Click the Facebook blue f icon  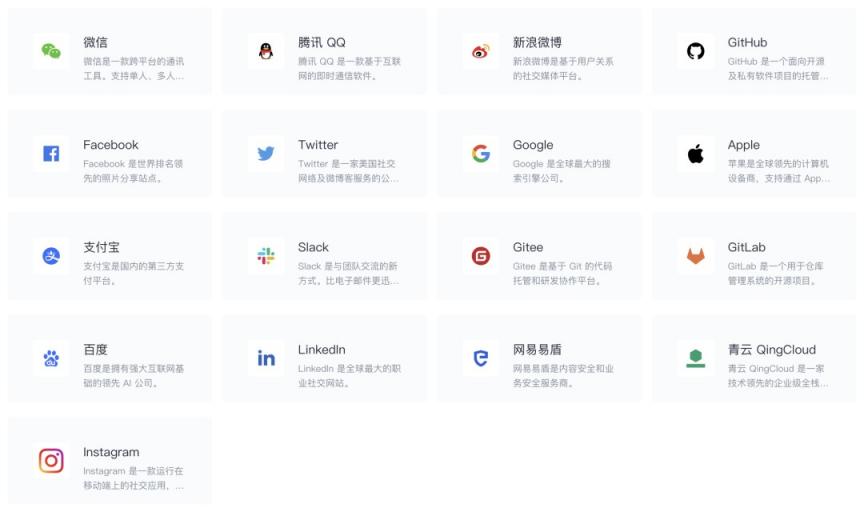[51, 153]
